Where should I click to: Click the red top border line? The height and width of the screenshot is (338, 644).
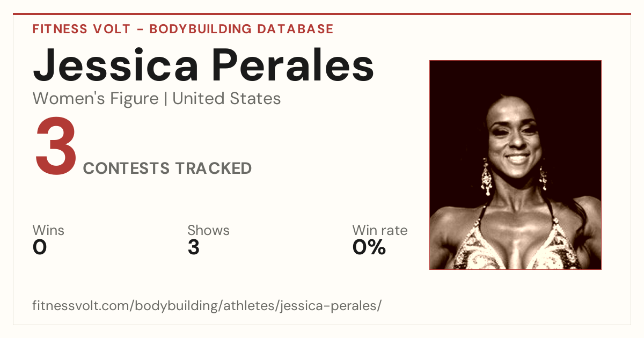click(322, 14)
